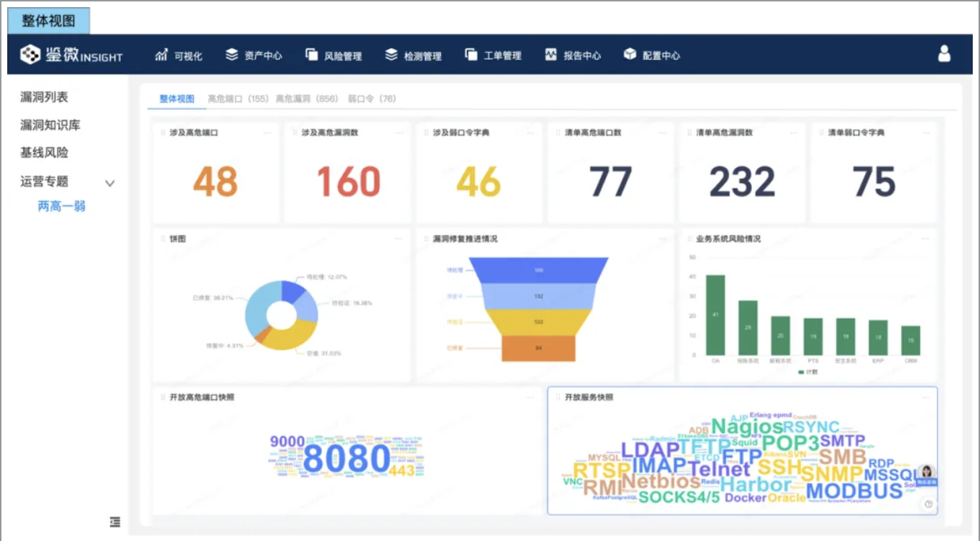This screenshot has height=541, width=980.
Task: Click the 报告中心 waveform icon
Action: click(552, 55)
